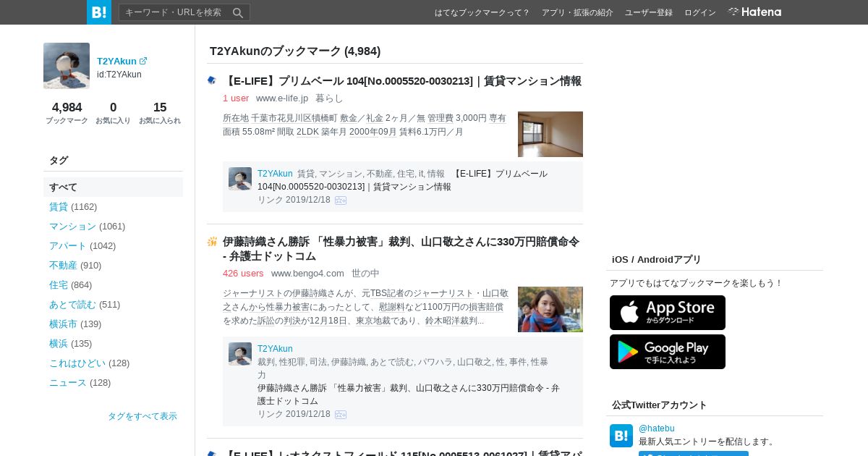Click the search magnifier icon
Image resolution: width=868 pixels, height=456 pixels.
[238, 12]
